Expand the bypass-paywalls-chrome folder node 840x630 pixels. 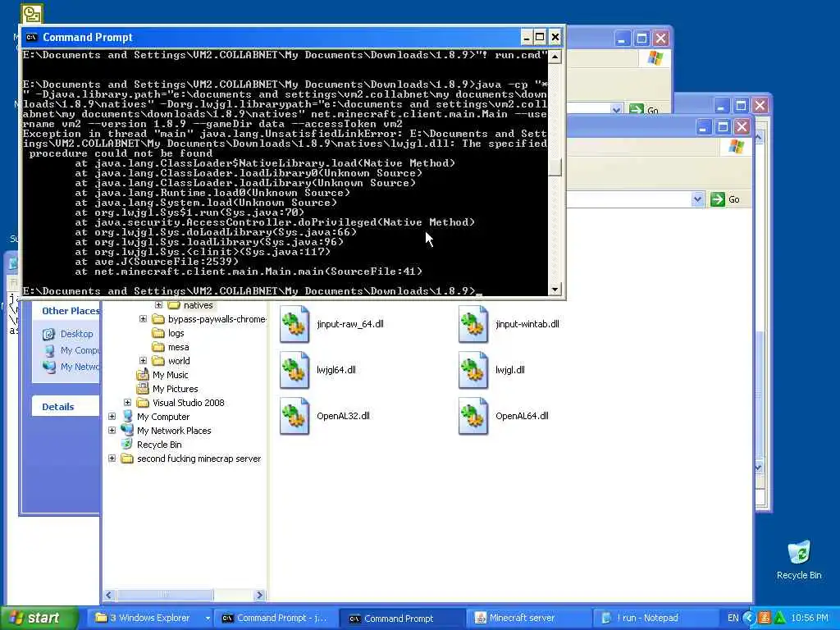point(143,319)
